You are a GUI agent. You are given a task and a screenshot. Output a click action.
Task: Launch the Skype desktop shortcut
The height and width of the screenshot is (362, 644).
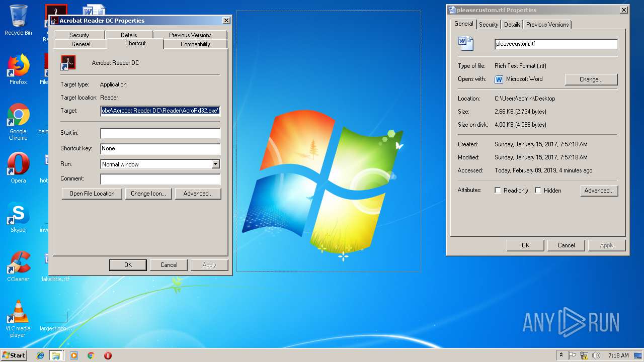[18, 217]
